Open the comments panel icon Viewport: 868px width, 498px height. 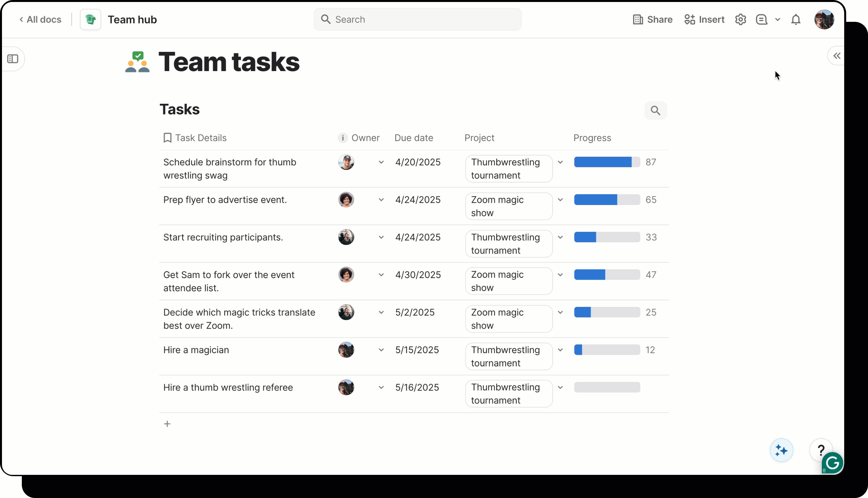[x=762, y=20]
